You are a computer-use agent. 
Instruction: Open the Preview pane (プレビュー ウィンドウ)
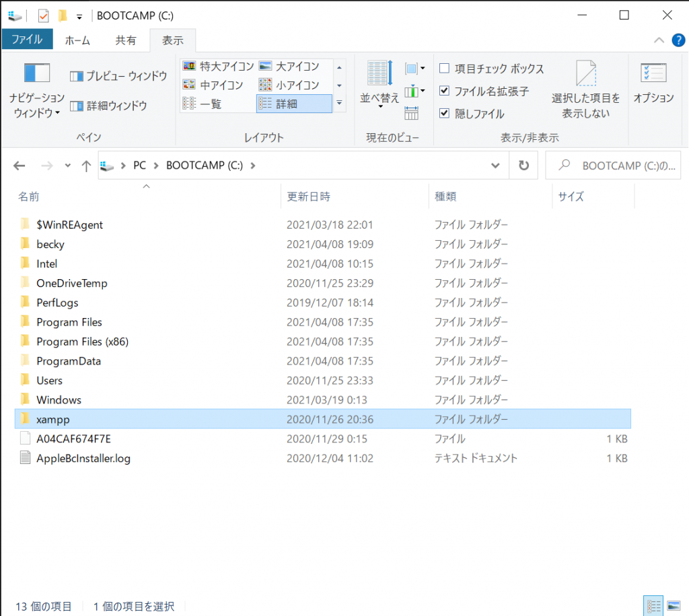coord(118,76)
